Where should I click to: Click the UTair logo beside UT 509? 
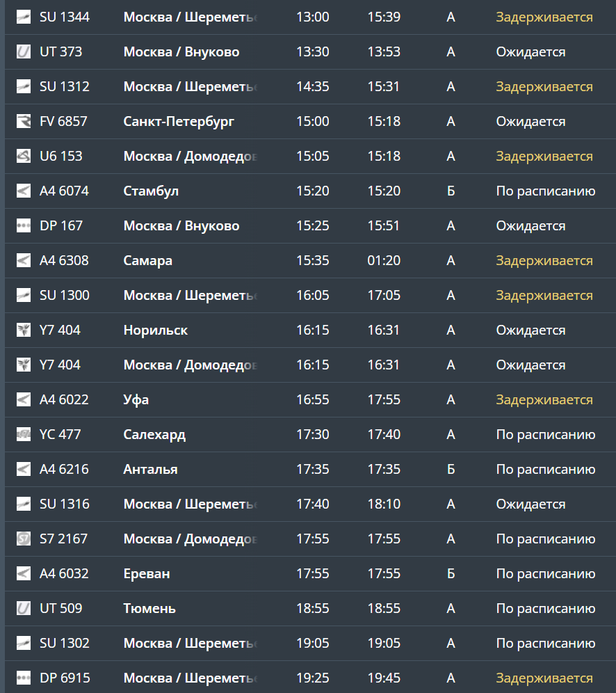click(24, 609)
